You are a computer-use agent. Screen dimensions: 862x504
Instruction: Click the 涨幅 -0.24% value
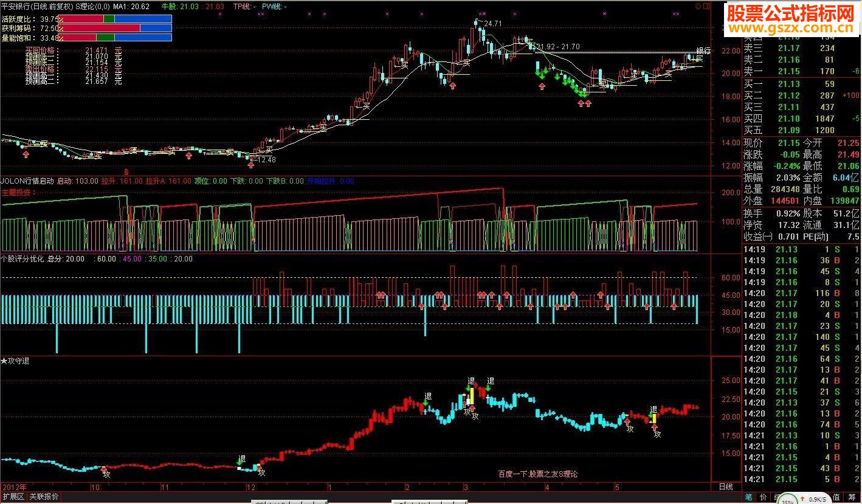click(787, 166)
